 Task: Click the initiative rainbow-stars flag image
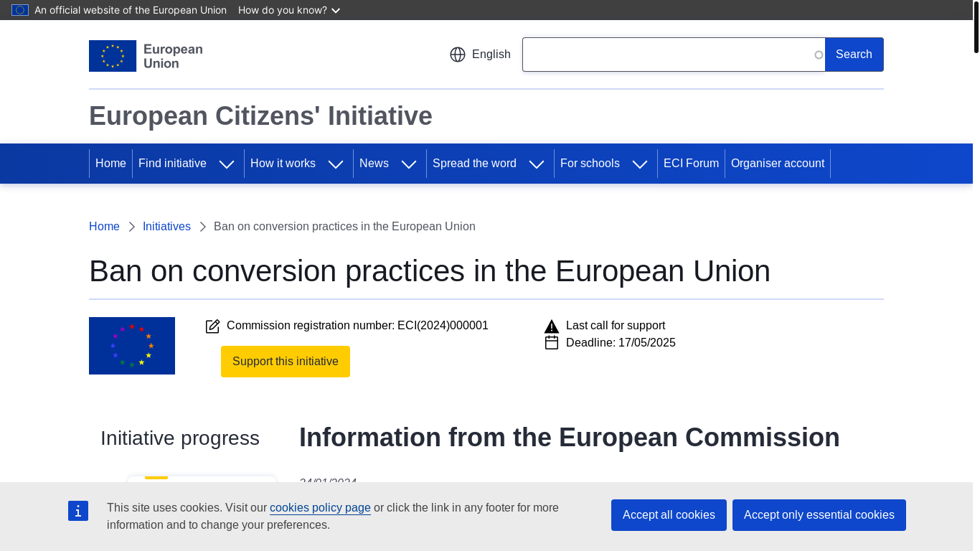(x=132, y=346)
